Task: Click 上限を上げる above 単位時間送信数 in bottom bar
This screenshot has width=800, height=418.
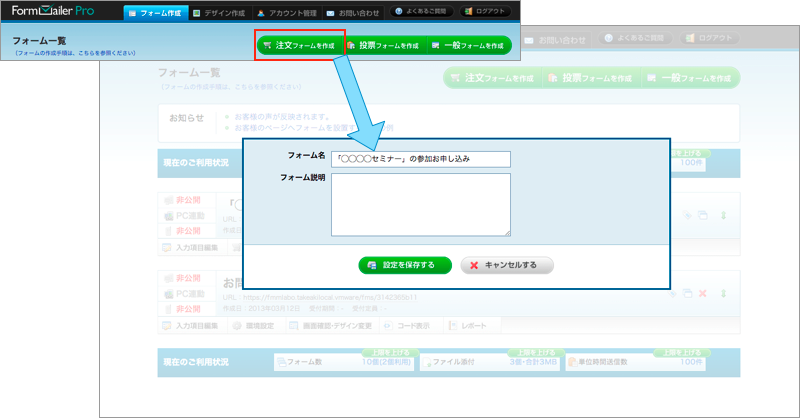Action: tap(682, 353)
